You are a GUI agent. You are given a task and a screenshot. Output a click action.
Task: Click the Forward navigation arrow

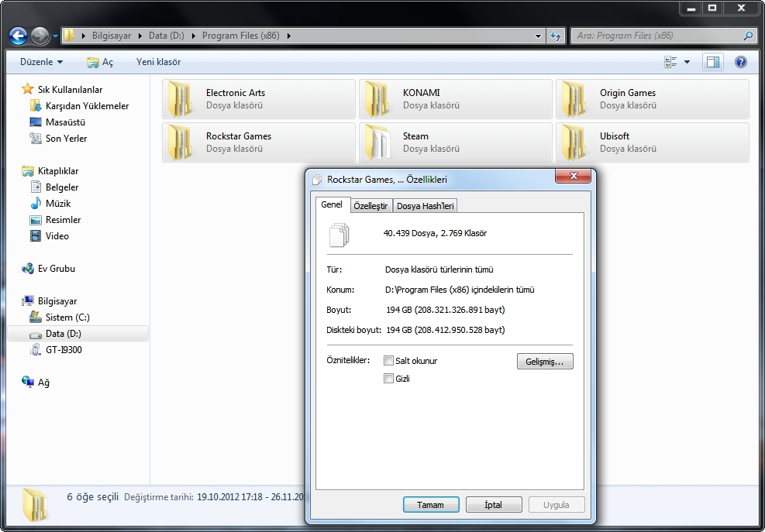click(40, 36)
